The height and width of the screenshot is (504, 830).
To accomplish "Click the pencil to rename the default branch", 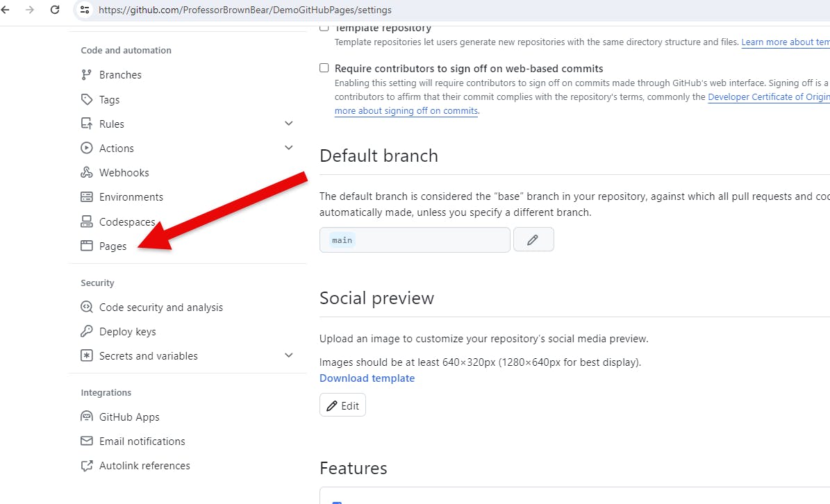I will coord(533,239).
